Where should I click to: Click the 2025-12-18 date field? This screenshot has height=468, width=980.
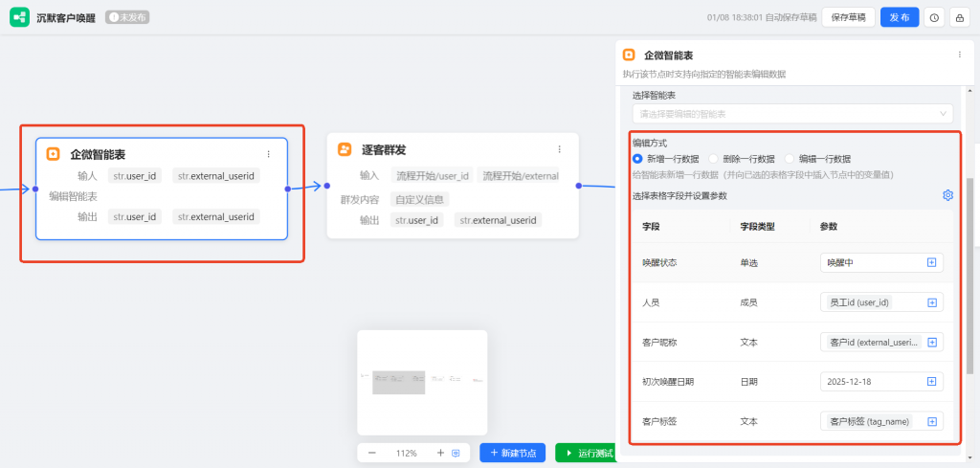881,381
